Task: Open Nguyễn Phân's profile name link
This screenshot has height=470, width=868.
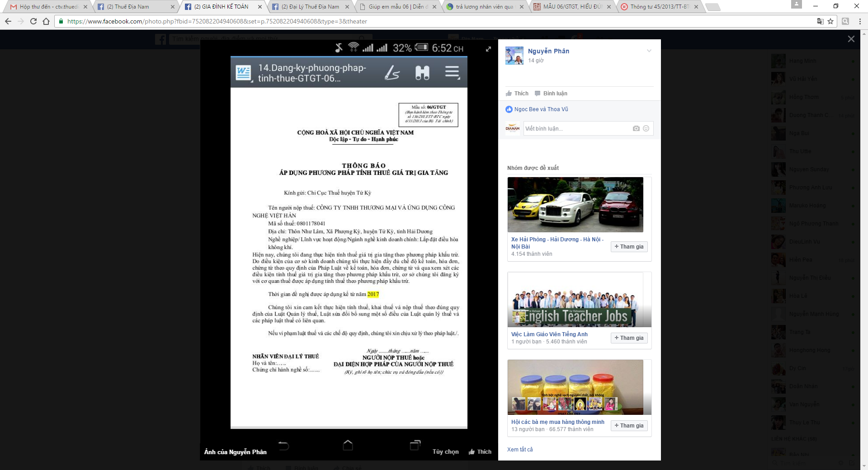Action: (548, 51)
